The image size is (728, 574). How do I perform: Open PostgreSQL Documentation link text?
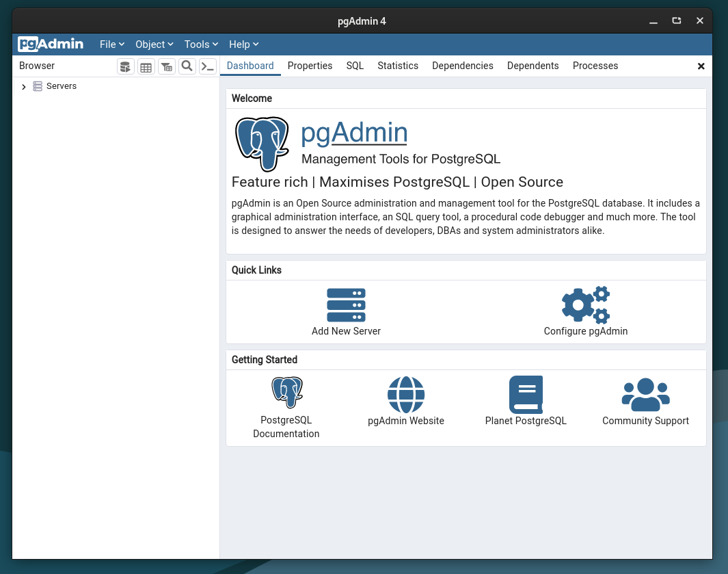(286, 427)
